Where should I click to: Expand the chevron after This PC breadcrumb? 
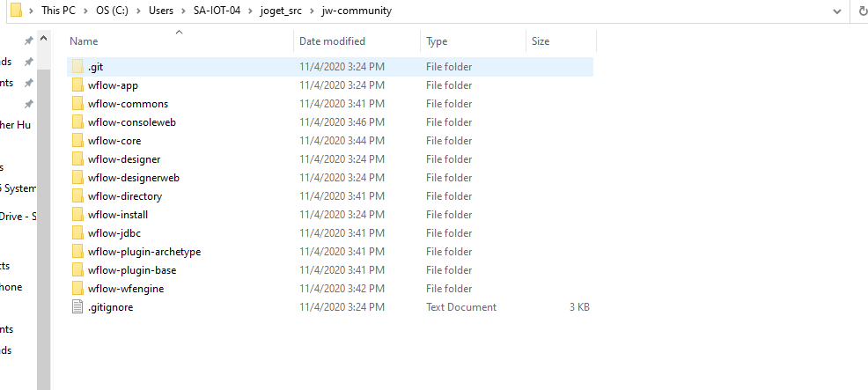coord(87,11)
